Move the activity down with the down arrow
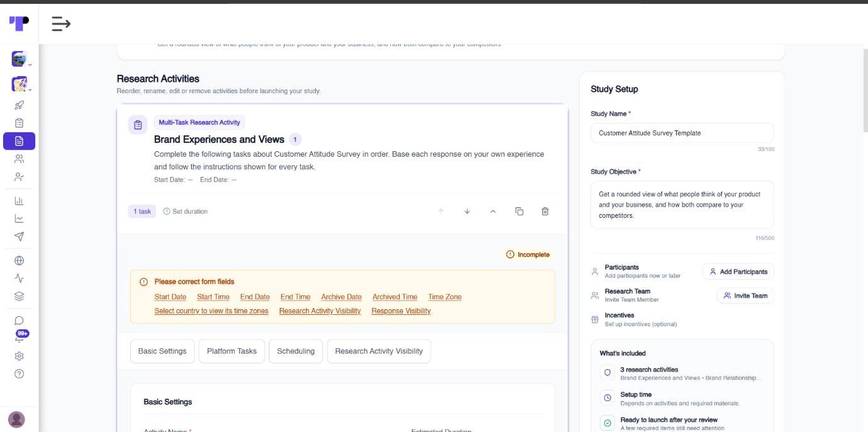 pos(467,212)
